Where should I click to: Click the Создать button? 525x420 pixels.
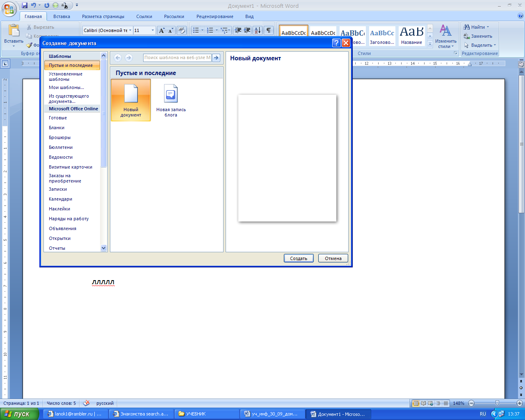pyautogui.click(x=299, y=258)
